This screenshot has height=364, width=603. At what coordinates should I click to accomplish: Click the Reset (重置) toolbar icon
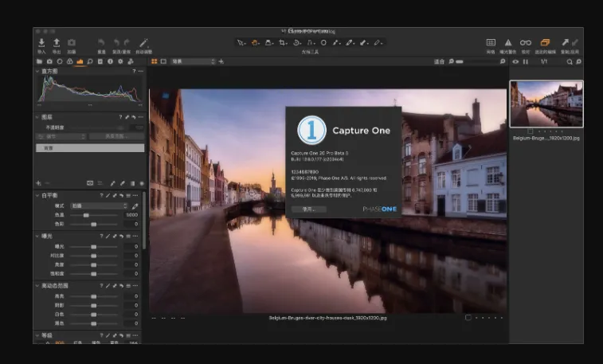pos(101,43)
